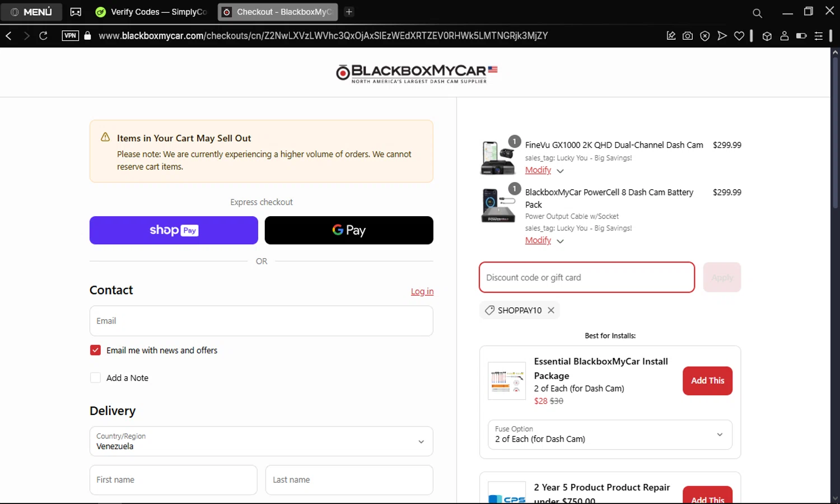840x504 pixels.
Task: Open the ad blocker shield icon
Action: pyautogui.click(x=705, y=36)
